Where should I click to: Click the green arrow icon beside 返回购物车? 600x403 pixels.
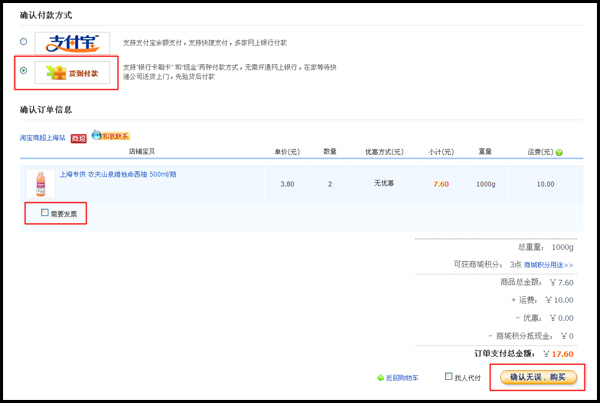click(x=380, y=378)
